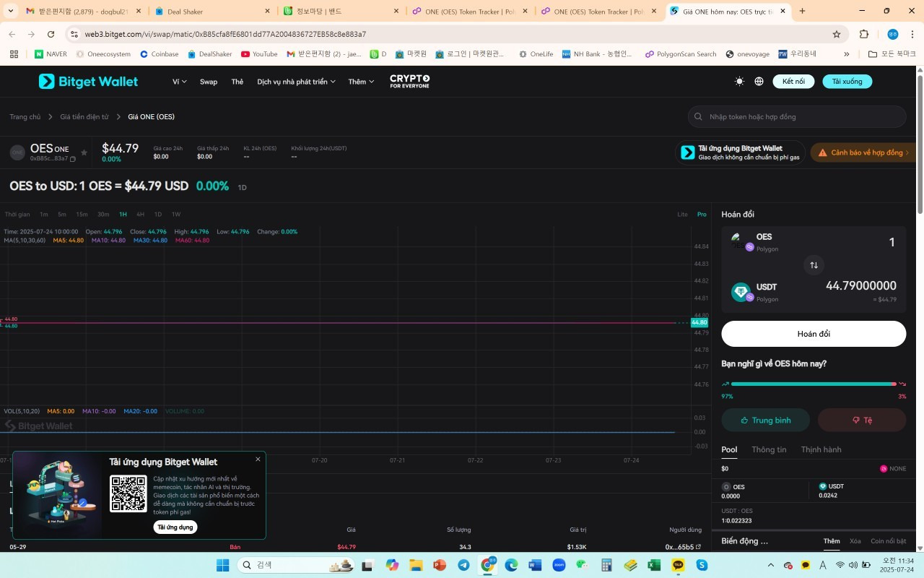Switch chart to Lite mode
Image resolution: width=924 pixels, height=578 pixels.
coord(682,215)
